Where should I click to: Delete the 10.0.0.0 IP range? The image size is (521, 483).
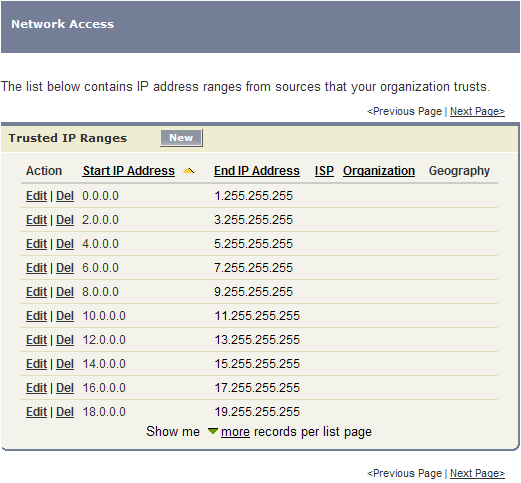pos(65,316)
